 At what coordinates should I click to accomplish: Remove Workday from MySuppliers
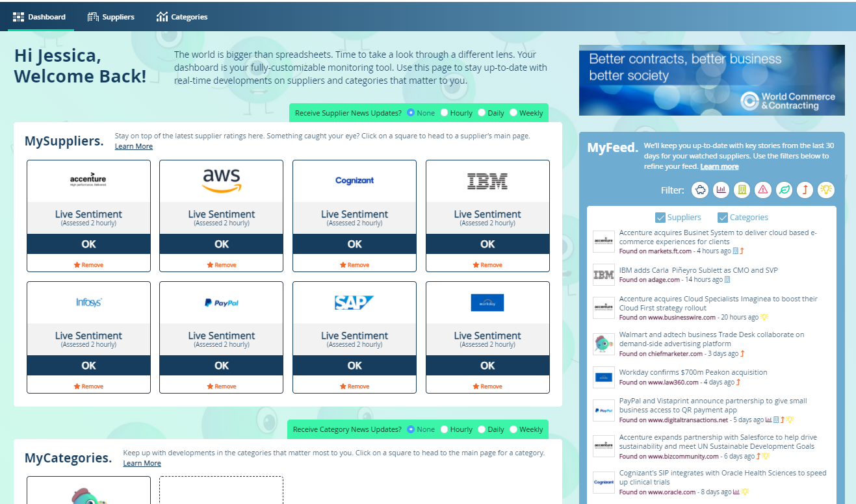(487, 386)
